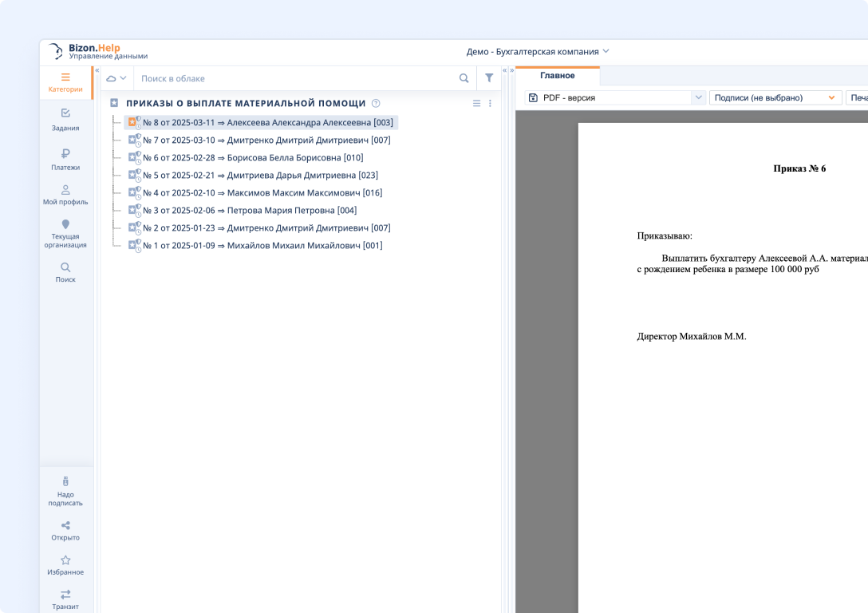The height and width of the screenshot is (613, 868).
Task: Open Current Organization (Текущая организация)
Action: [x=65, y=233]
